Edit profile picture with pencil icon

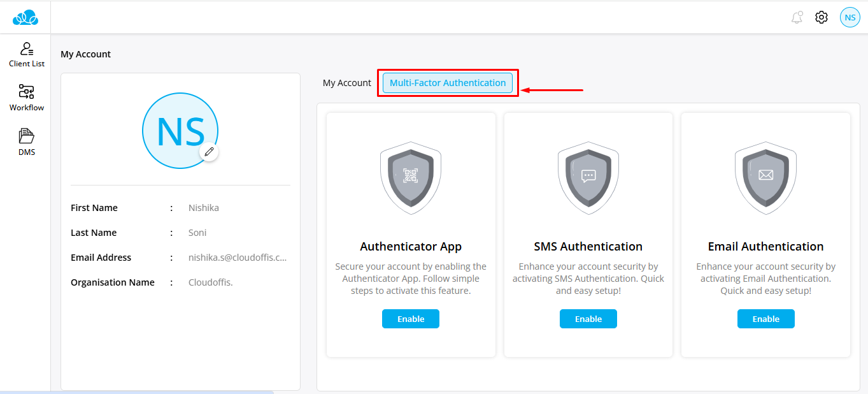tap(208, 152)
